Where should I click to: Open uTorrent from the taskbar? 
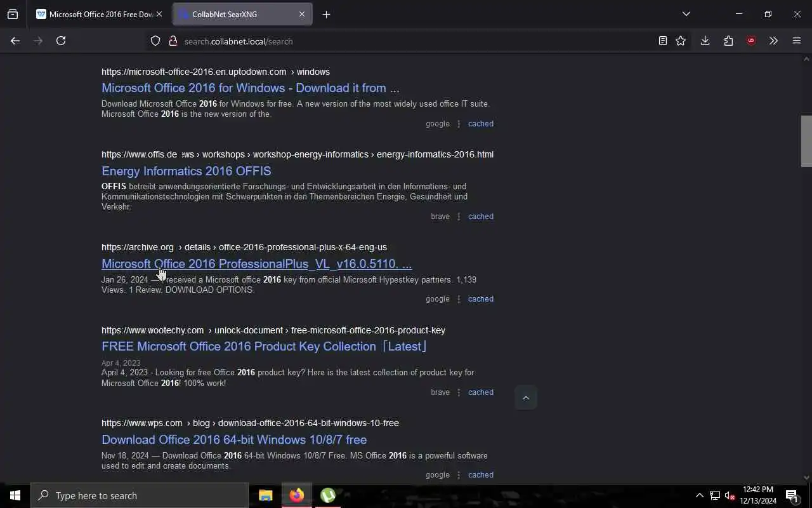(x=328, y=495)
